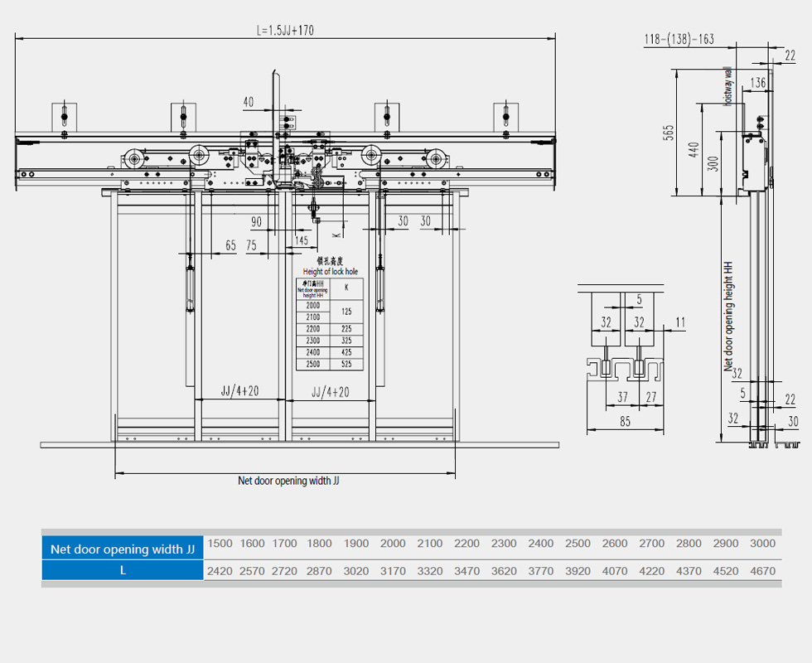Click the 565 vertical dimension in side view
The image size is (812, 663).
669,133
